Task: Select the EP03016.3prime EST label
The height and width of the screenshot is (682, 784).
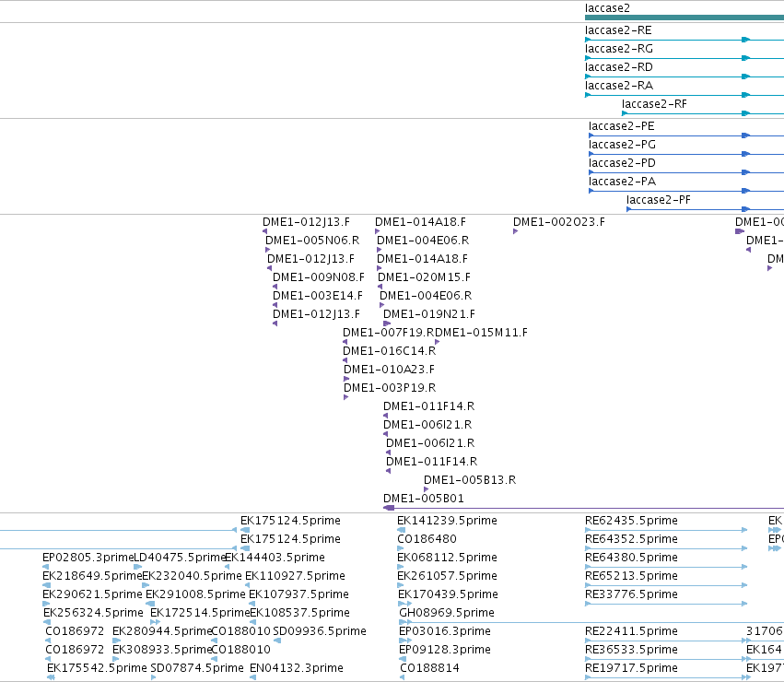Action: pyautogui.click(x=444, y=631)
